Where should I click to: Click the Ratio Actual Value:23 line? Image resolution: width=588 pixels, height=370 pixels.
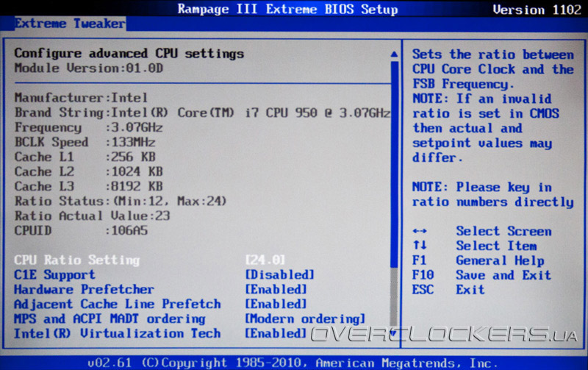coord(93,216)
